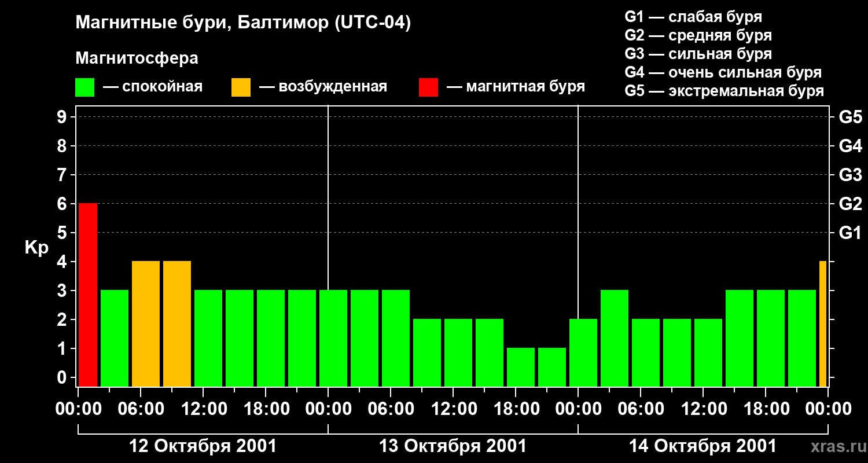Click the 'G1 — слабая буря' line
This screenshot has width=868, height=463.
pos(693,17)
